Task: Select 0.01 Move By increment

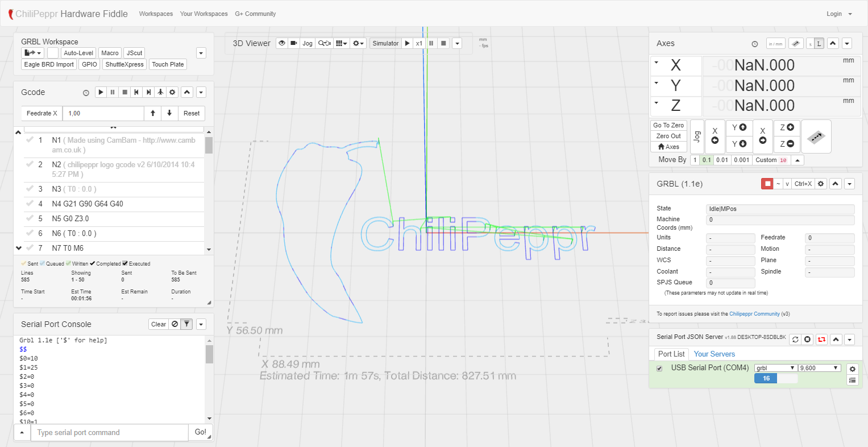Action: click(722, 160)
